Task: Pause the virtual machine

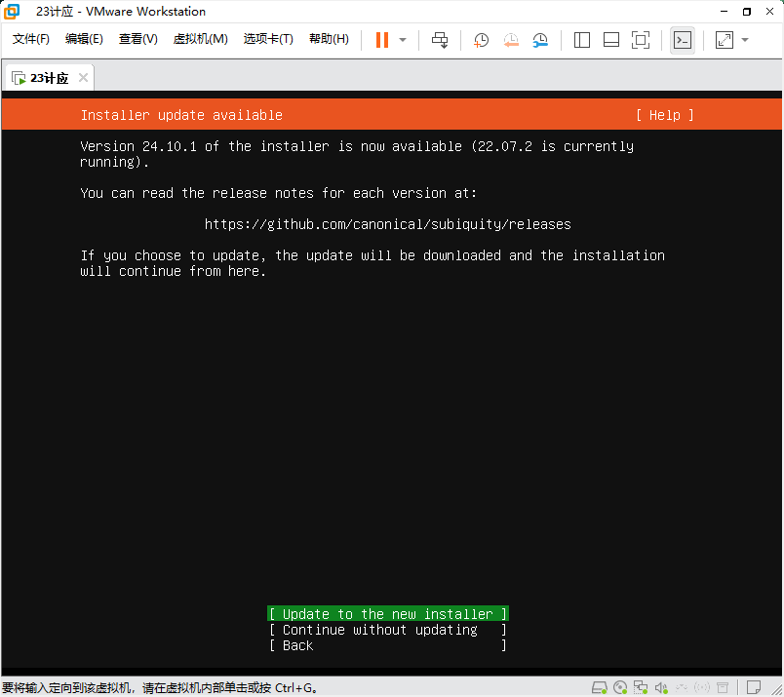Action: click(x=382, y=40)
